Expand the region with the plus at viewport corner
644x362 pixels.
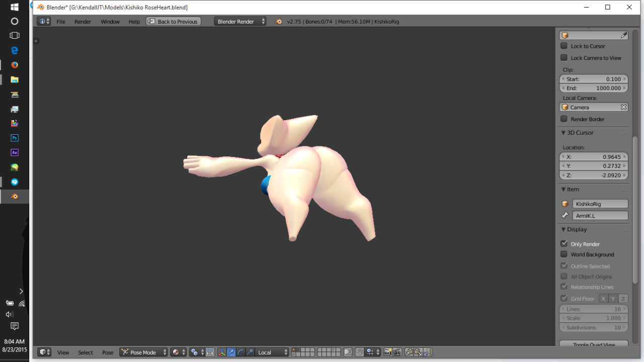(36, 41)
